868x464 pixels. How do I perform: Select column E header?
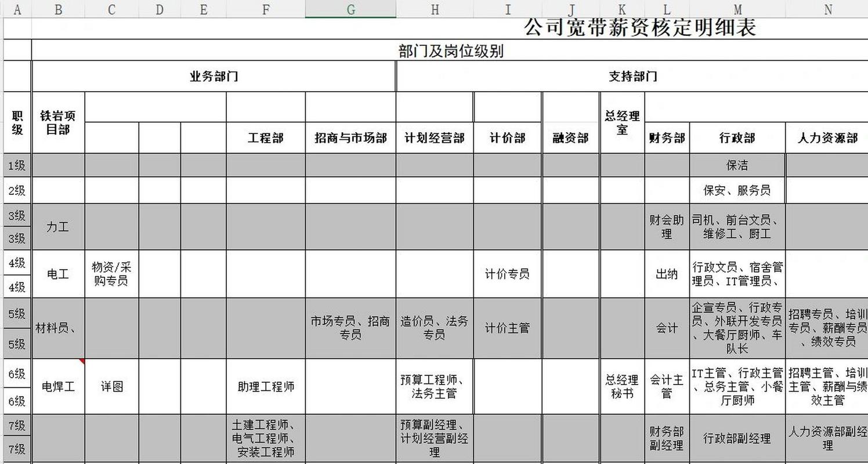tap(203, 9)
